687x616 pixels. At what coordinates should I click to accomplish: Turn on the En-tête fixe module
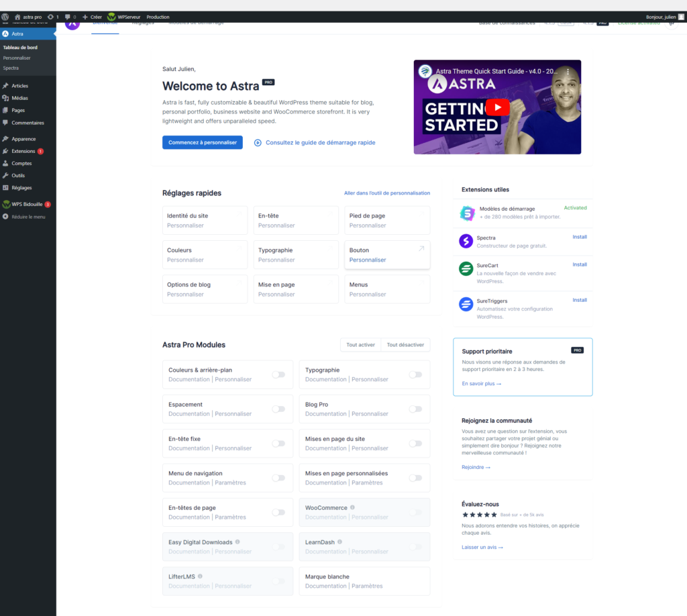278,444
